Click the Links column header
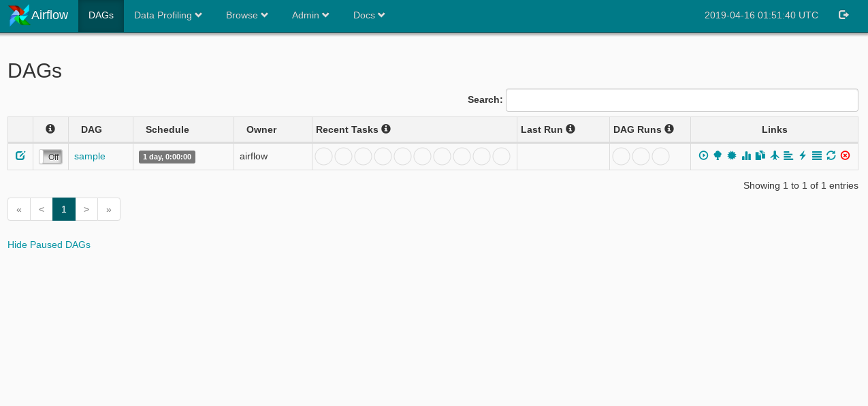868x406 pixels. click(775, 129)
